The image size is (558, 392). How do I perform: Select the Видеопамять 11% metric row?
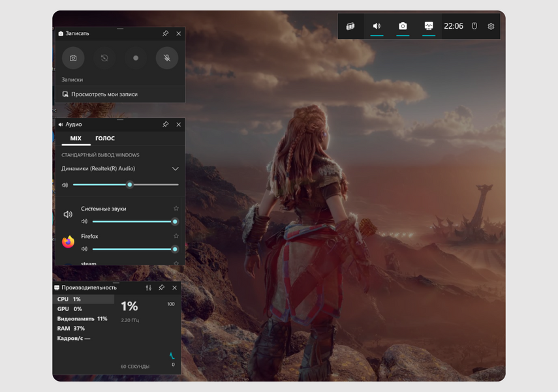(84, 319)
